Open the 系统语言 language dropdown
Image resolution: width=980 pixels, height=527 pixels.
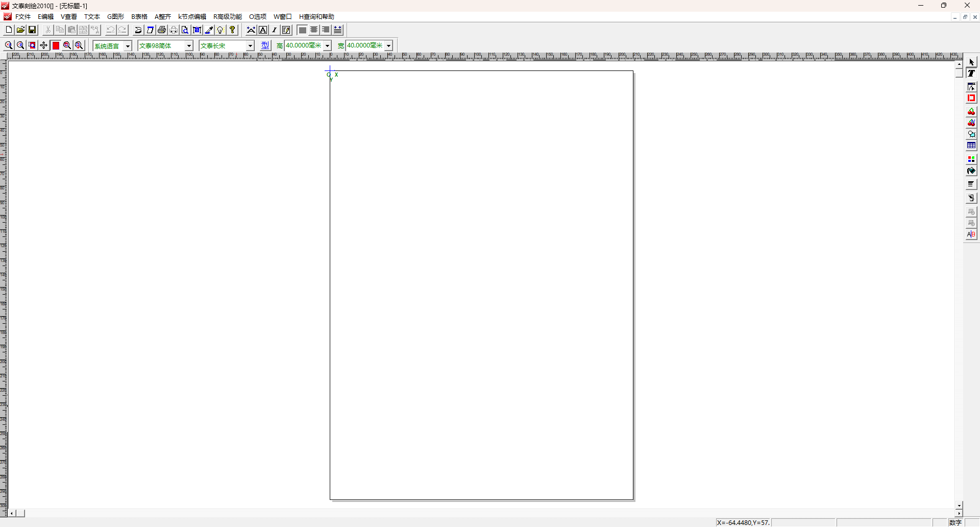128,46
